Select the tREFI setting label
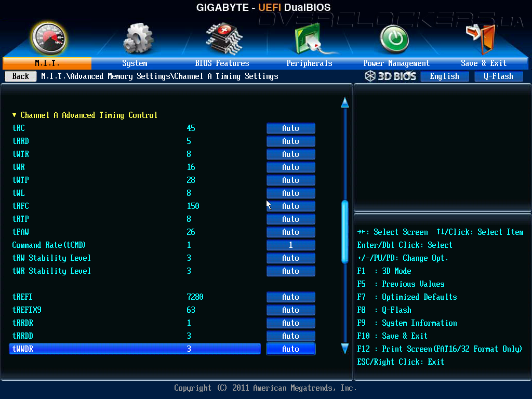The image size is (532, 399). click(x=22, y=297)
